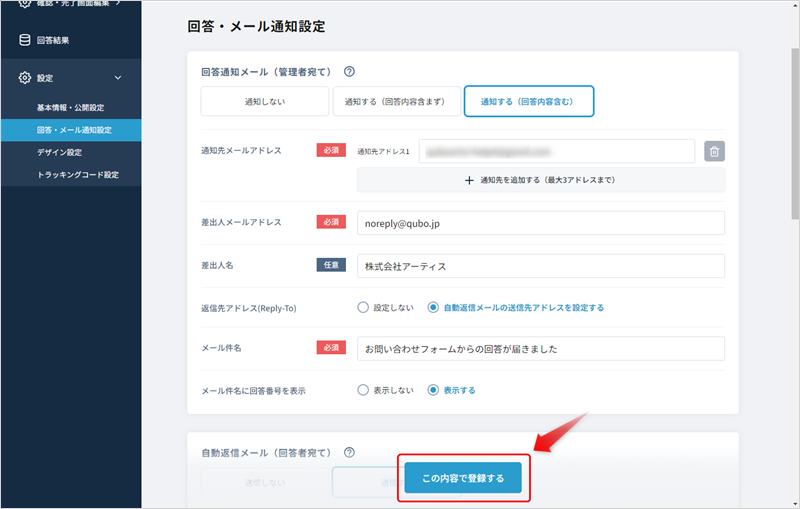Screen dimensions: 800x509
Task: Open デザイン設定 in sidebar
Action: 59,152
